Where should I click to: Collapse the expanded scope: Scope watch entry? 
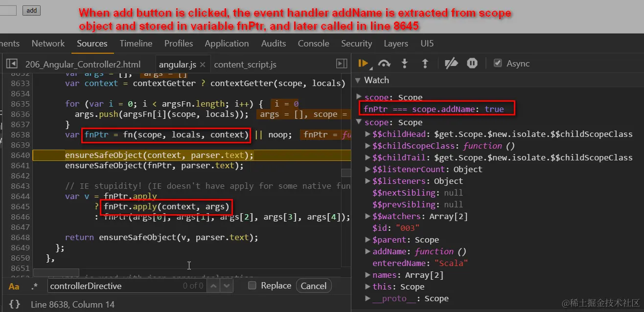(359, 123)
